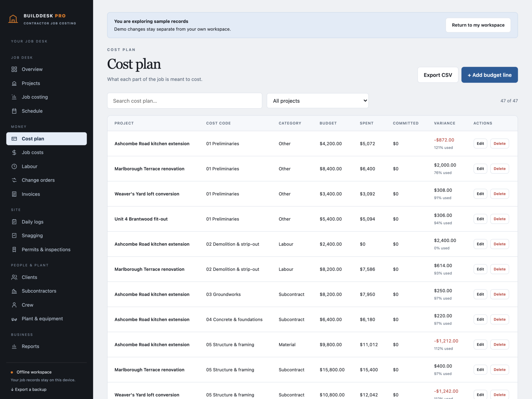Viewport: 532px width, 399px height.
Task: Click the Change orders arrows icon
Action: (x=14, y=180)
